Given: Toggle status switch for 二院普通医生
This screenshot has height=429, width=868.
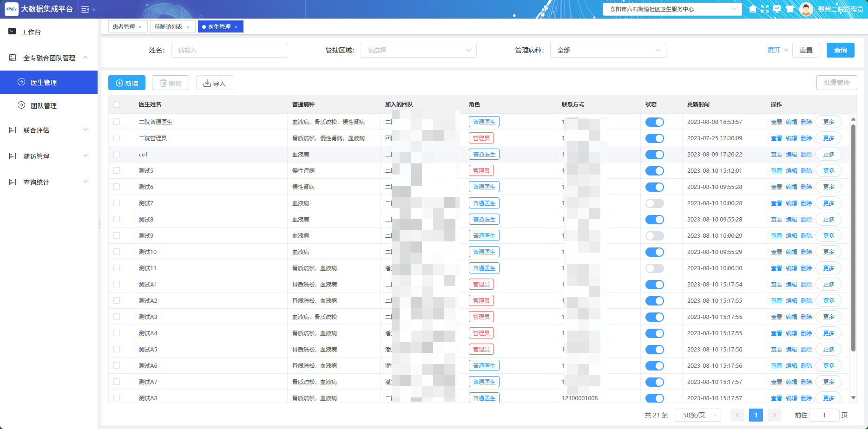Looking at the screenshot, I should [655, 122].
